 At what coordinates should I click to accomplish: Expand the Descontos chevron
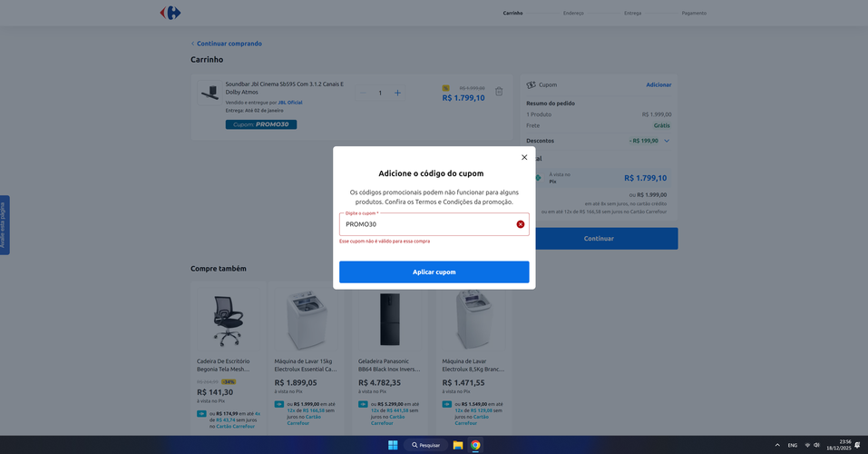coord(667,141)
